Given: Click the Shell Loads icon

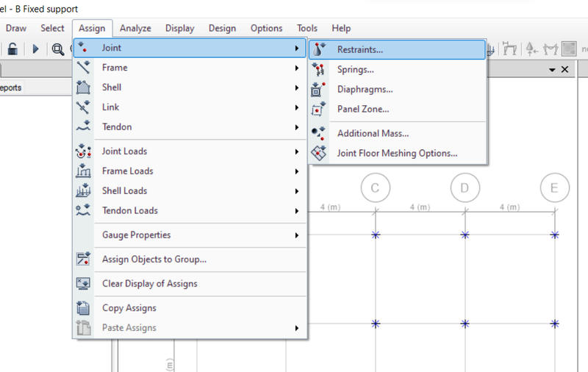Looking at the screenshot, I should coord(83,191).
